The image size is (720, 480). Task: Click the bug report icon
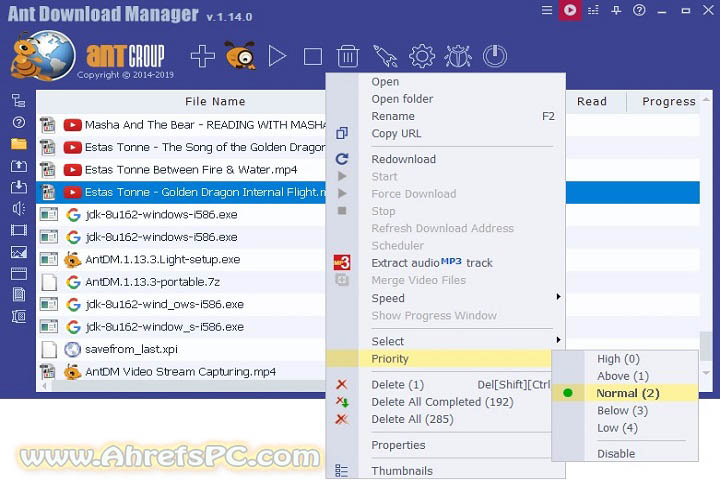[458, 56]
